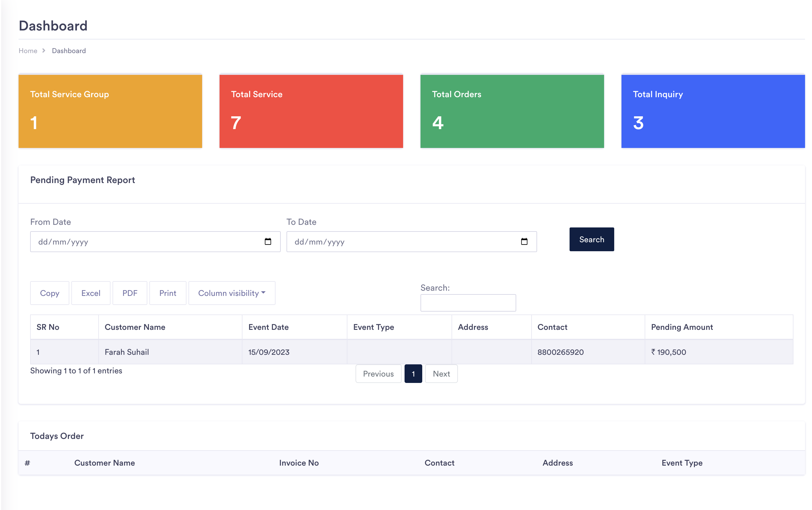The image size is (812, 510).
Task: Click Address header in Todays Order table
Action: 557,462
